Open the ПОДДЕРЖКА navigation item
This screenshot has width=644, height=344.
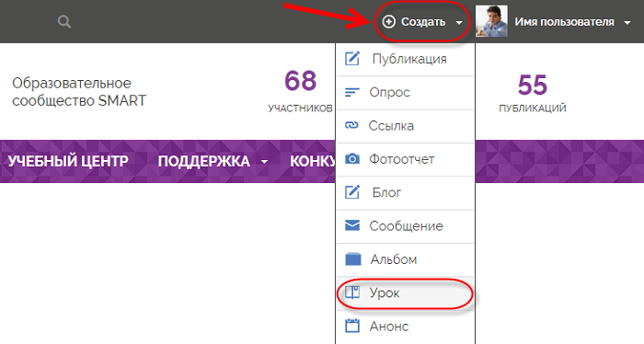(x=203, y=161)
